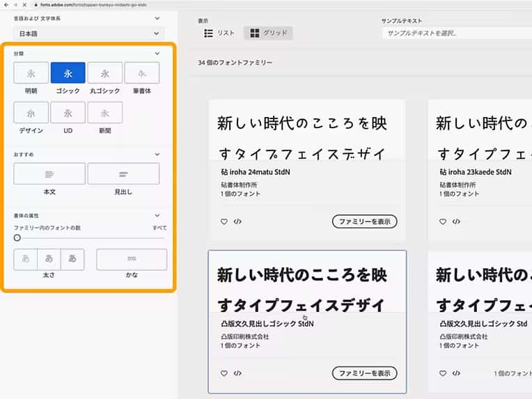The image size is (532, 399).
Task: Adjust the font count slider handle
Action: click(17, 238)
